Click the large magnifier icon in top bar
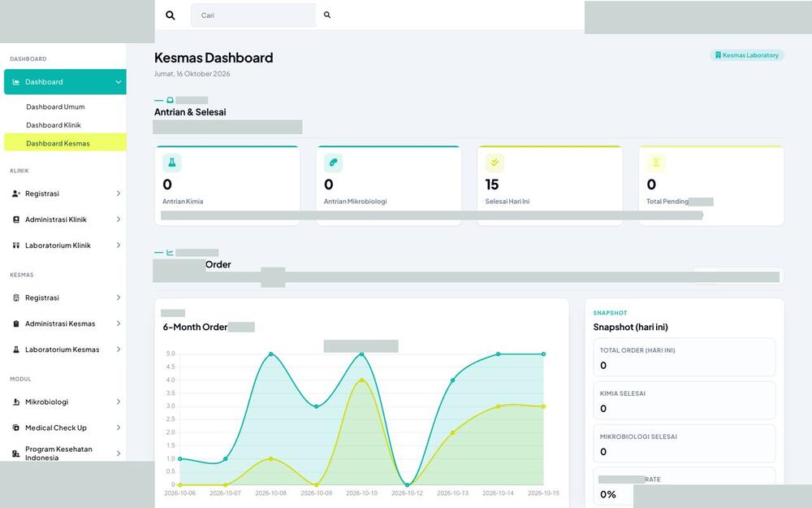812x508 pixels. click(x=170, y=15)
